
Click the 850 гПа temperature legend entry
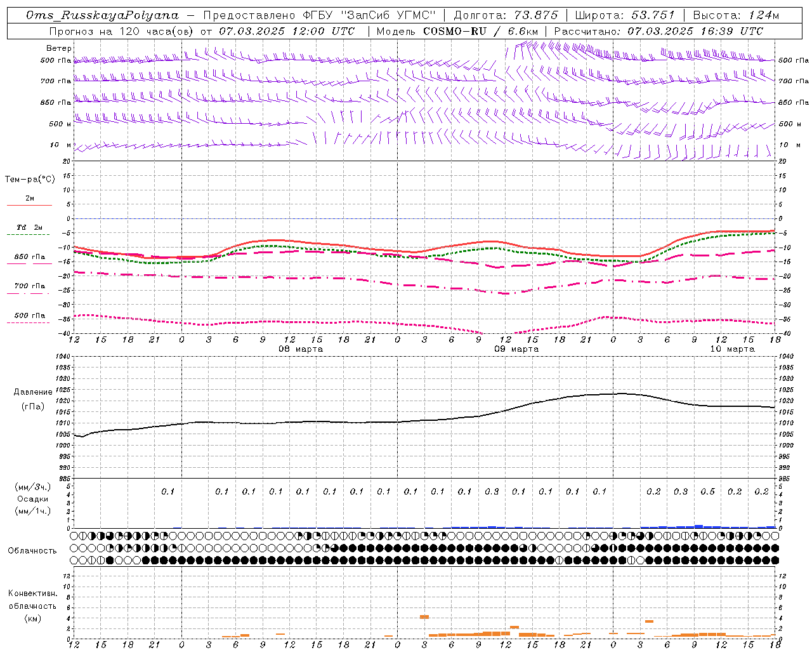tap(29, 257)
